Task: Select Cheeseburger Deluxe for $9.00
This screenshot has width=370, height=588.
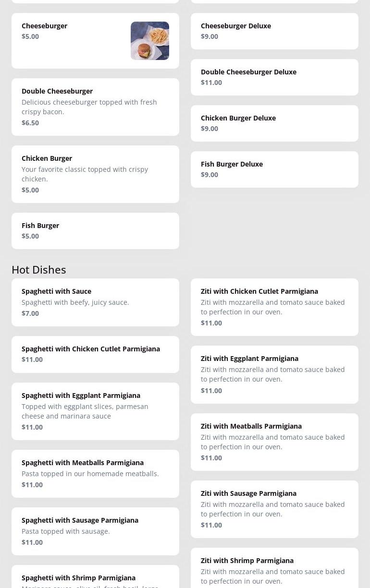Action: pos(274,31)
